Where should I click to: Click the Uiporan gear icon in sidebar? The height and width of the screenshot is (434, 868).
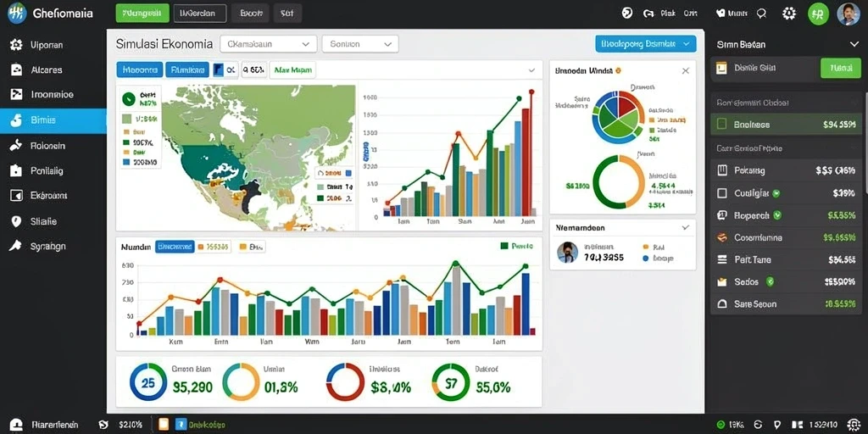[x=16, y=45]
